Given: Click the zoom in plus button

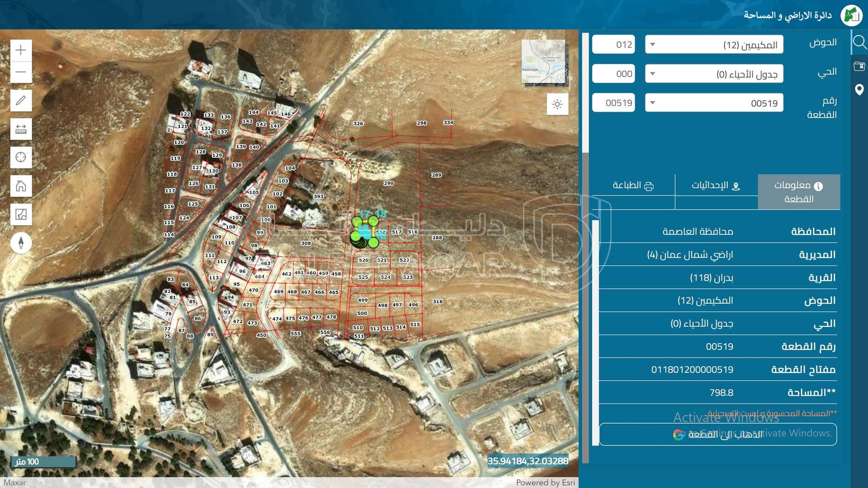Looking at the screenshot, I should click(x=21, y=50).
